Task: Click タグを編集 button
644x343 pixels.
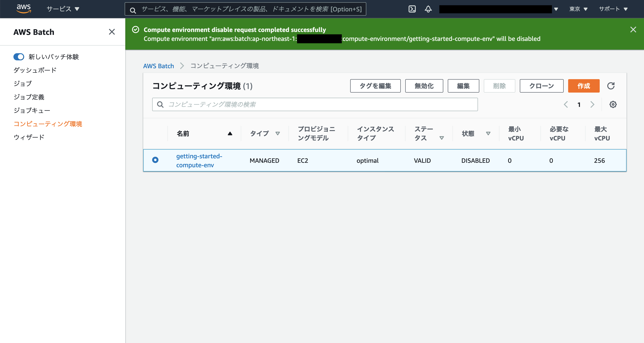Action: point(375,86)
